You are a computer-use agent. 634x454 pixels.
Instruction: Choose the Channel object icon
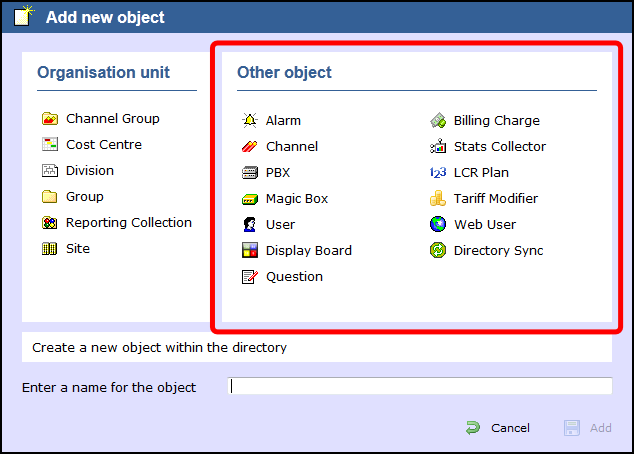(250, 147)
